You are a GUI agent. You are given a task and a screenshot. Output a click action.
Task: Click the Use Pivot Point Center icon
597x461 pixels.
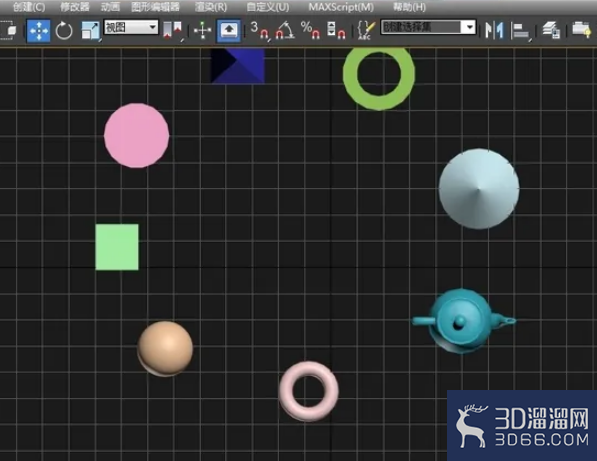pos(172,30)
